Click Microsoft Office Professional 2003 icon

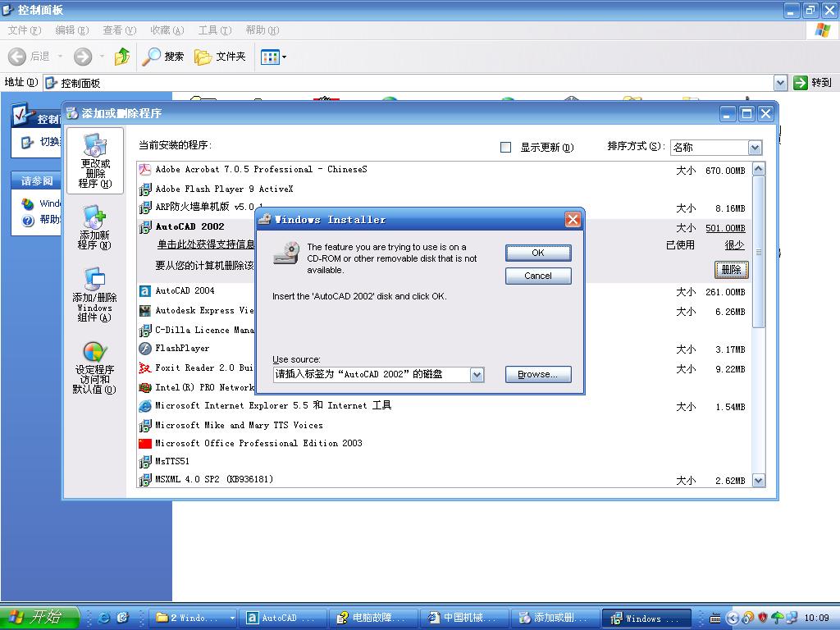click(145, 444)
